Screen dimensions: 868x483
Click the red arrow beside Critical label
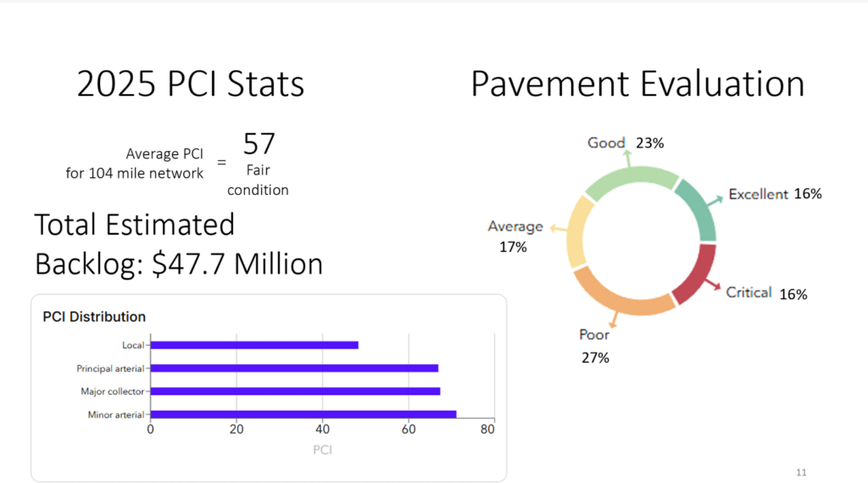tap(712, 286)
